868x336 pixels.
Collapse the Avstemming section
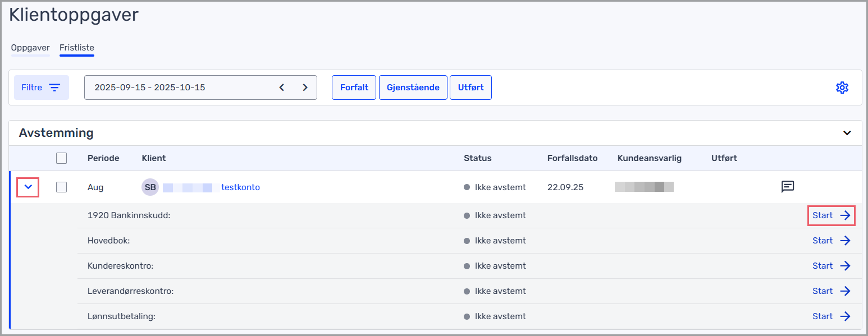(x=847, y=133)
